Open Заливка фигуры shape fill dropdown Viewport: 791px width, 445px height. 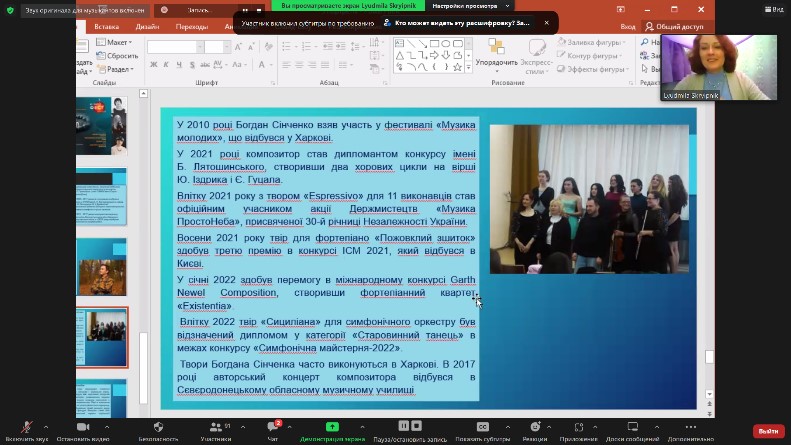tap(591, 42)
